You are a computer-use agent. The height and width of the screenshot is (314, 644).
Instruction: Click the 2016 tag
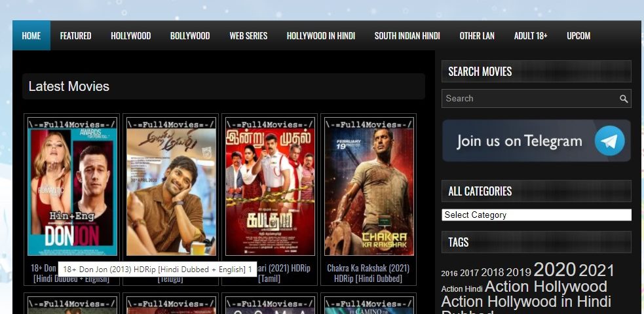coord(449,273)
